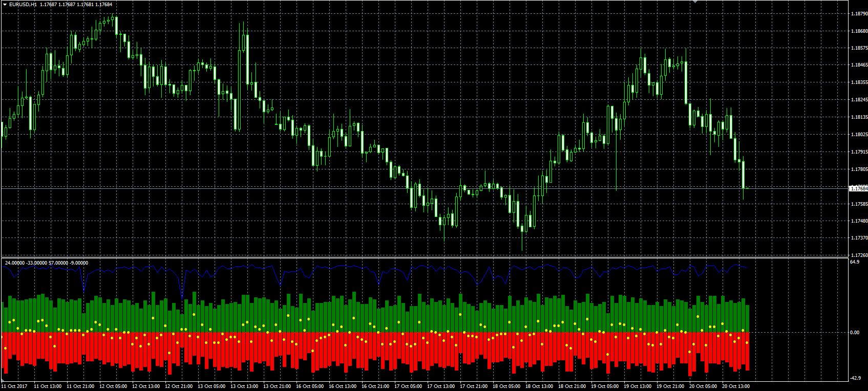The image size is (868, 391).
Task: Click price scale value 1.18680
Action: coord(859,31)
